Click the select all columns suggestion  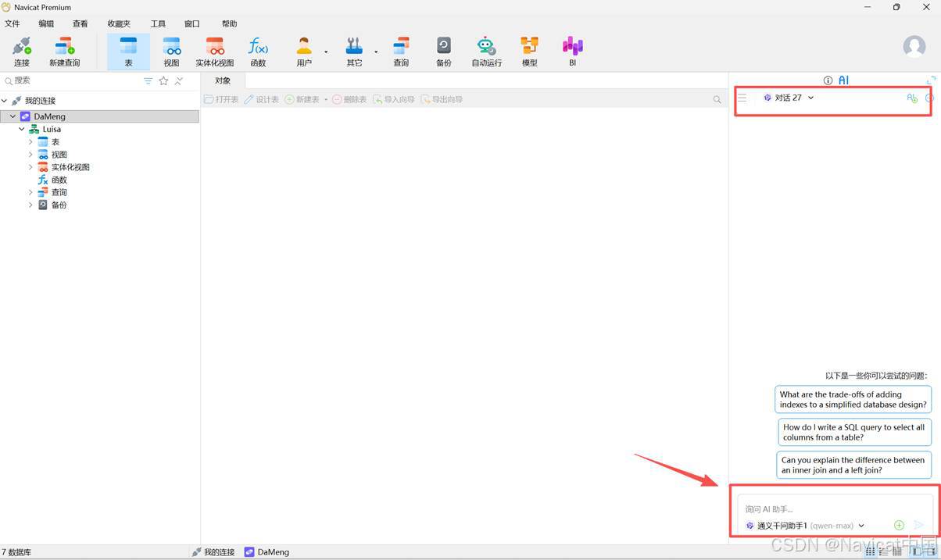(855, 432)
